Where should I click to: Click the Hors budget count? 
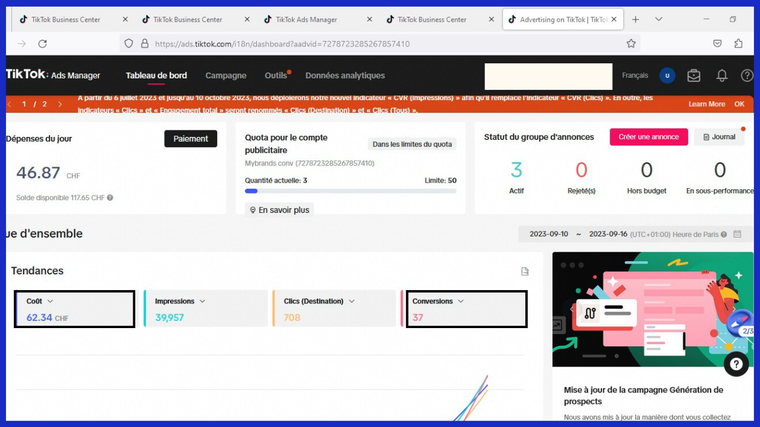coord(647,170)
